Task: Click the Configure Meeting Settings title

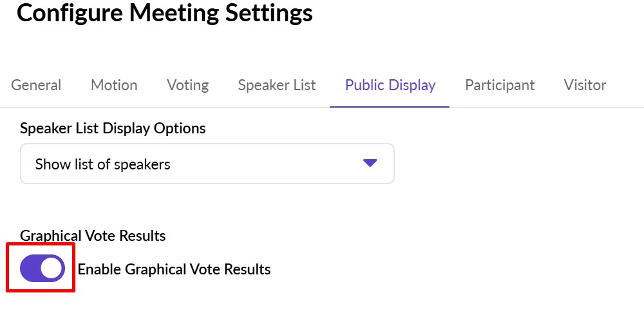Action: [165, 13]
